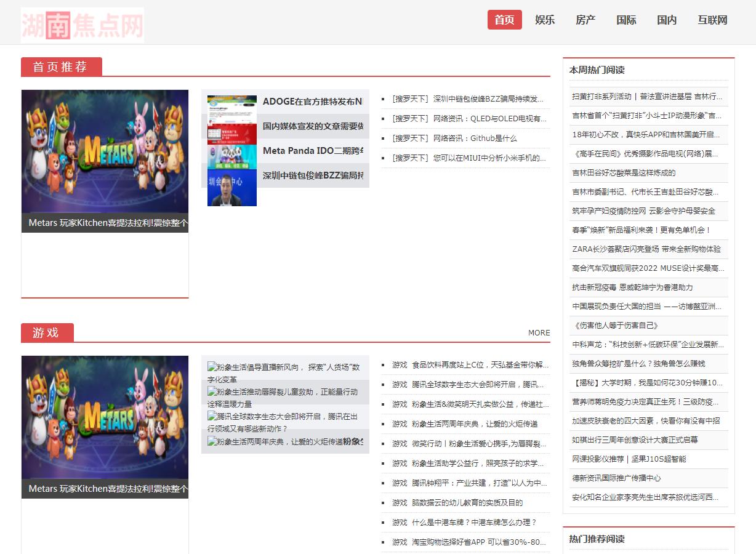Open 粉象生活倡导直播新风向 image link

coord(284,373)
